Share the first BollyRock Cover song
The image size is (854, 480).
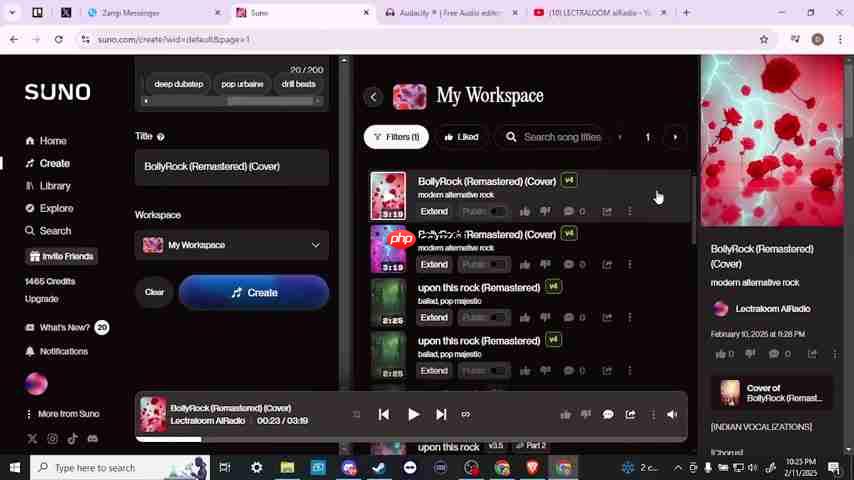(x=607, y=211)
